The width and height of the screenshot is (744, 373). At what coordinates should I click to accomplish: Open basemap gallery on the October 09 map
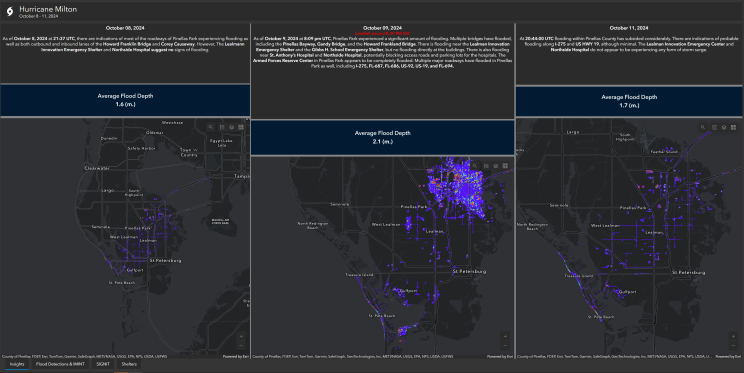tap(505, 166)
